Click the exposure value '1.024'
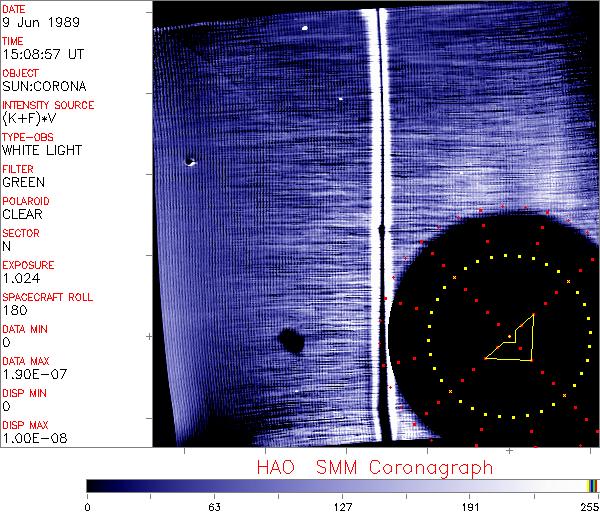The width and height of the screenshot is (600, 512). 20,278
